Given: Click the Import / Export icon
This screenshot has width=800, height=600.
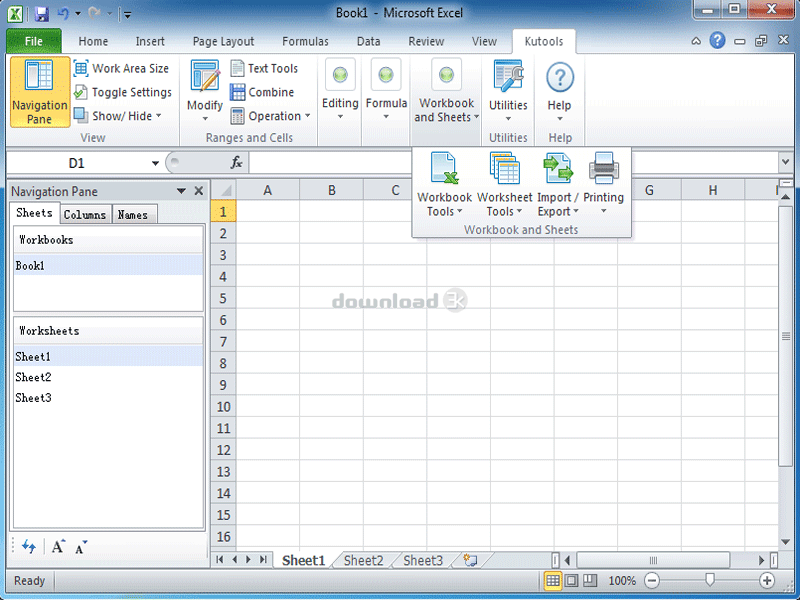Looking at the screenshot, I should pos(557,170).
